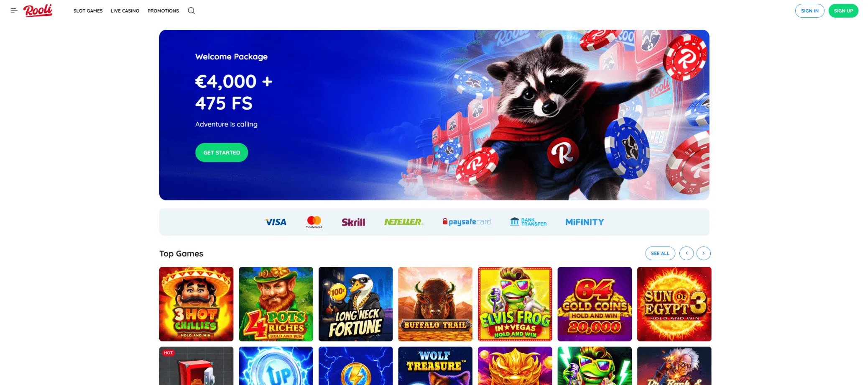Click the MiFinity payment logo

pyautogui.click(x=585, y=222)
